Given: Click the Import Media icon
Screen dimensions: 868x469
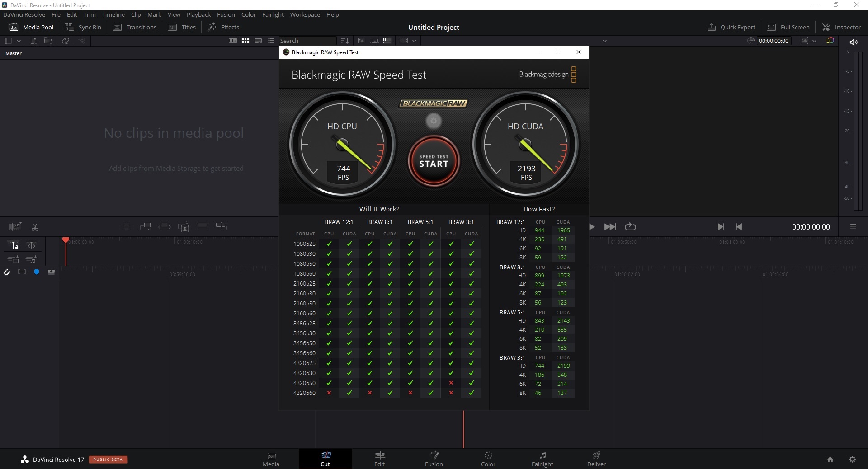Looking at the screenshot, I should [33, 41].
